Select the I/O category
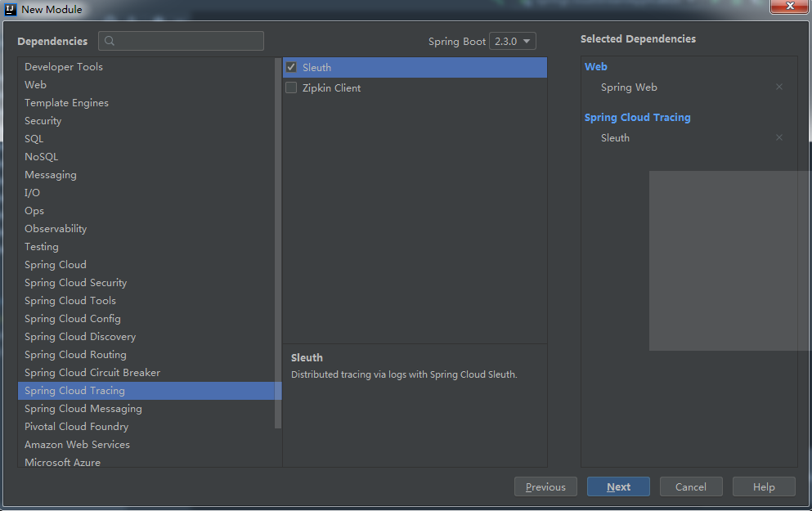 [146, 193]
